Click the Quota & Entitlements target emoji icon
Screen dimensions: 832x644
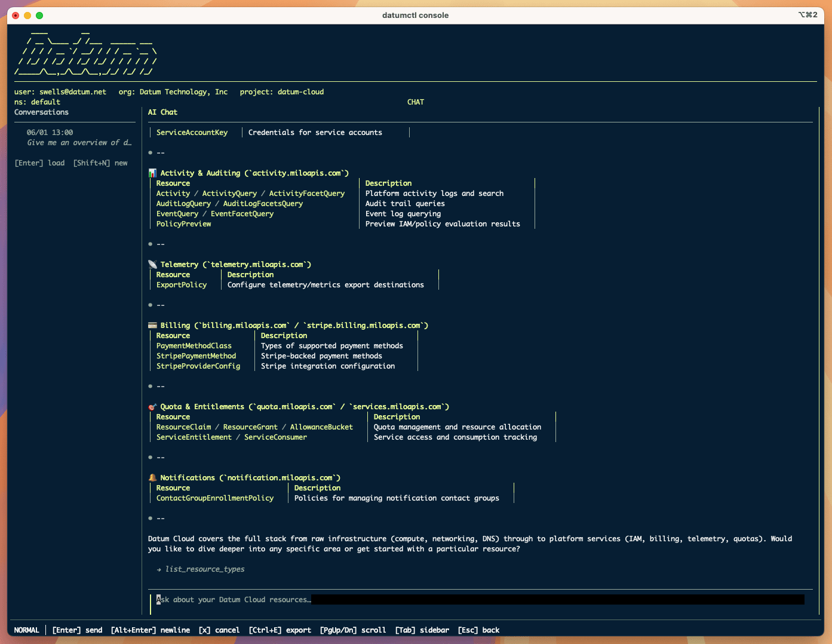(x=152, y=407)
